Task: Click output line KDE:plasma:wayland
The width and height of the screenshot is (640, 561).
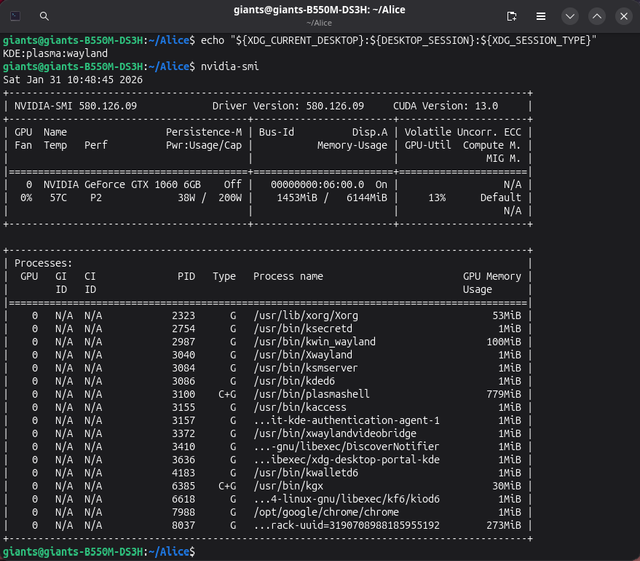Action: 56,53
